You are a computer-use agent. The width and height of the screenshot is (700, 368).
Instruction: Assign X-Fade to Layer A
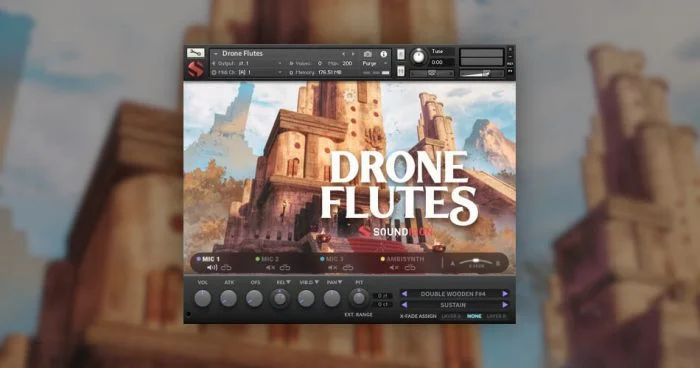click(x=451, y=316)
